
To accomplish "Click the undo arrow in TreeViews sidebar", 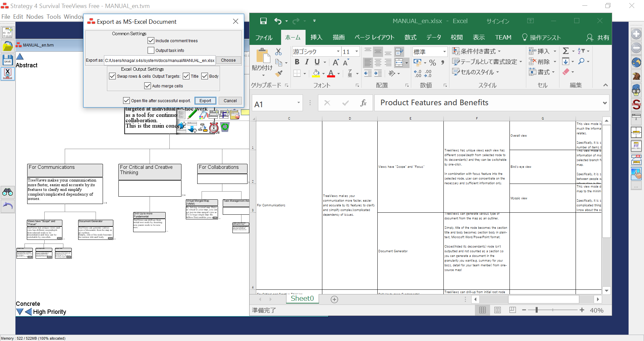I will tap(7, 206).
